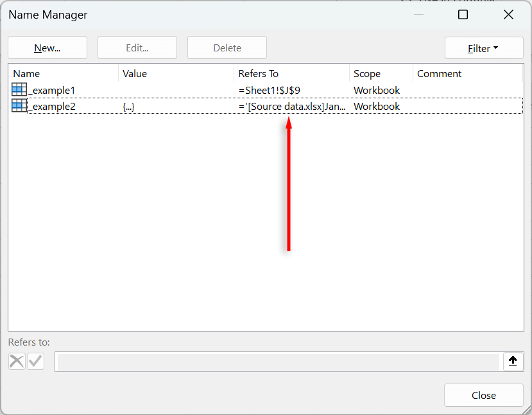The image size is (532, 415).
Task: Select the _example2 named range row
Action: (x=52, y=107)
